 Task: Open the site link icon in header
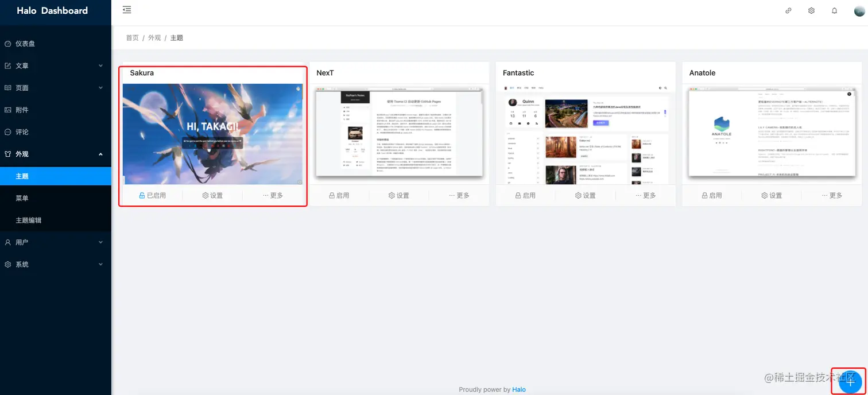788,10
